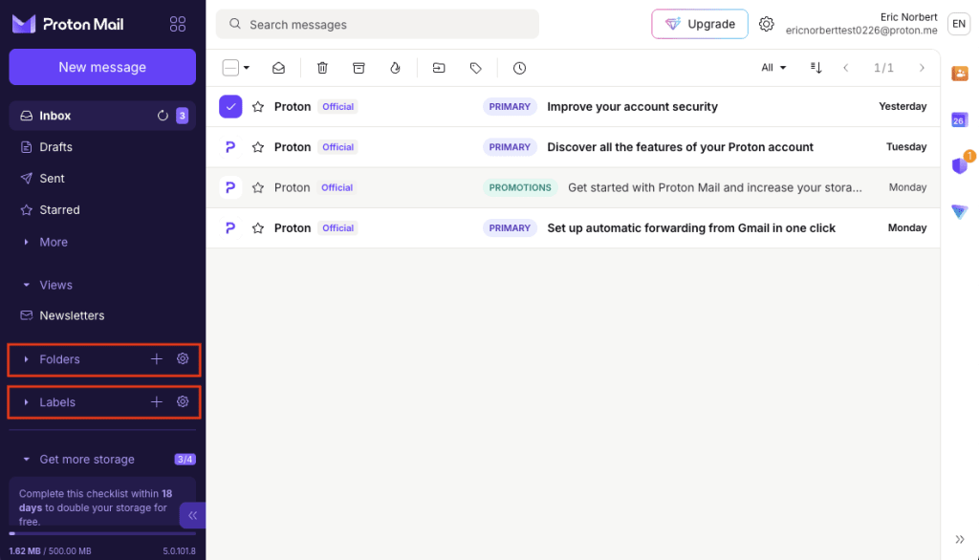
Task: Go to previous page of messages
Action: (846, 68)
